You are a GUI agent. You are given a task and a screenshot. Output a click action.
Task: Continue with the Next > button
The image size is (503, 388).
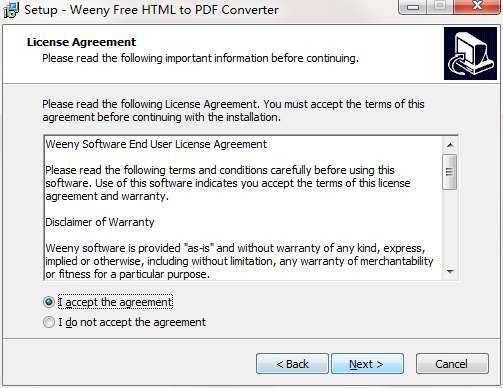click(367, 364)
